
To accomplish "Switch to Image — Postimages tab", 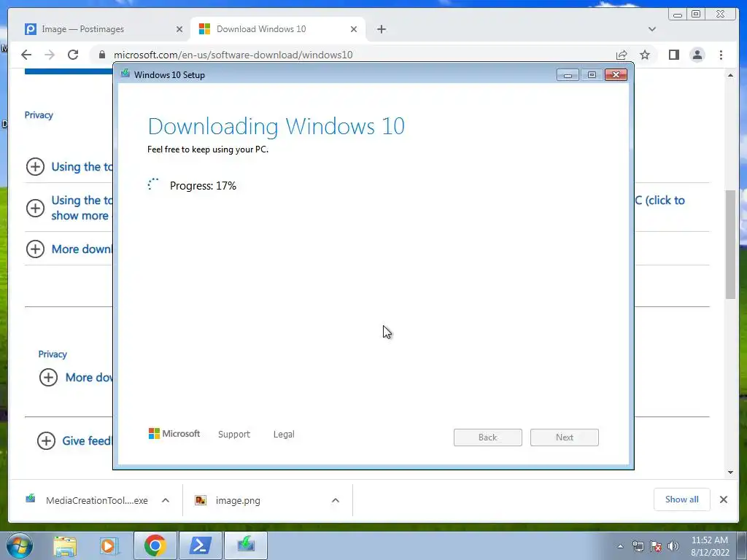I will point(100,29).
